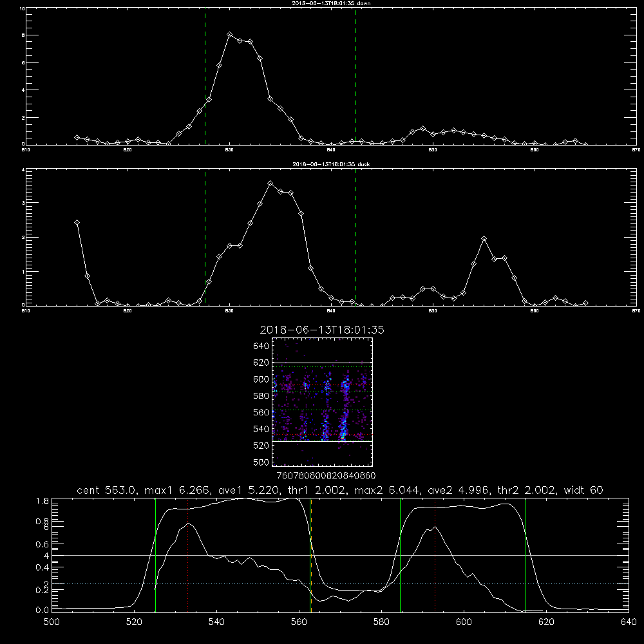This screenshot has height=644, width=644.
Task: Click the left green dashed marker in dusk plot
Action: tap(205, 237)
